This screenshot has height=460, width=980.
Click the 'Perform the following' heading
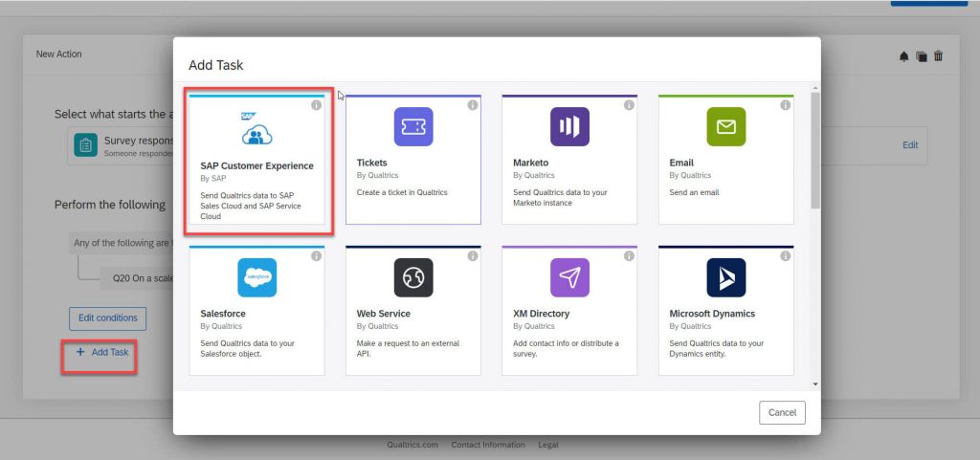(110, 205)
